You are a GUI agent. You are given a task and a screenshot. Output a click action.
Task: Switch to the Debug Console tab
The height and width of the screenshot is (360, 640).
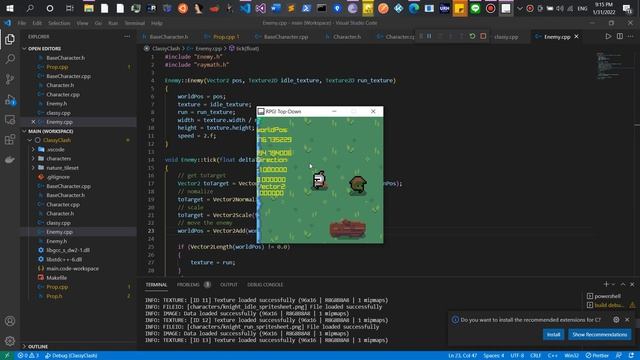click(x=265, y=284)
